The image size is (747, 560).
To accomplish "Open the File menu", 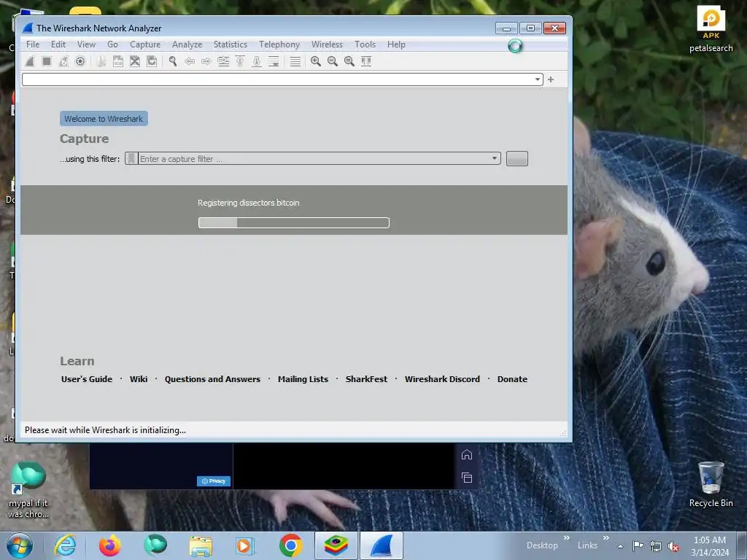I will pyautogui.click(x=33, y=44).
